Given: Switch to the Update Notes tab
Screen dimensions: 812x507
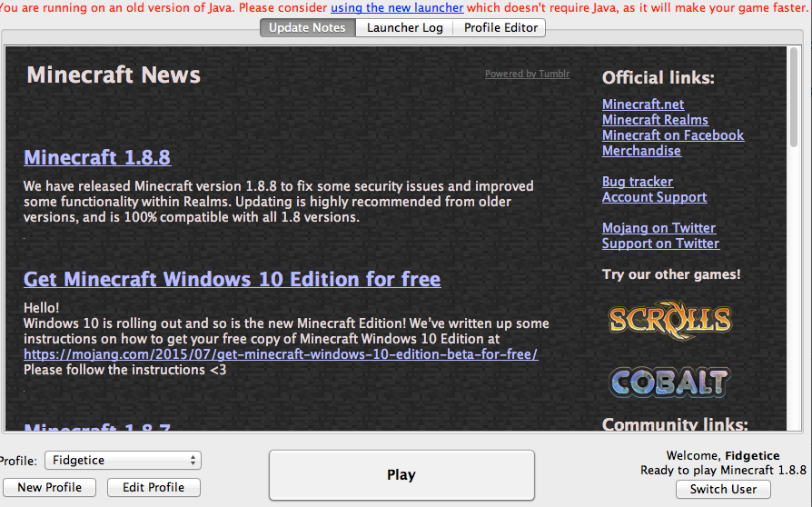Looking at the screenshot, I should pyautogui.click(x=307, y=28).
